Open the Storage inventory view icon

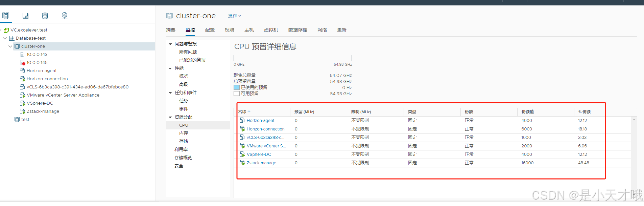(x=45, y=16)
